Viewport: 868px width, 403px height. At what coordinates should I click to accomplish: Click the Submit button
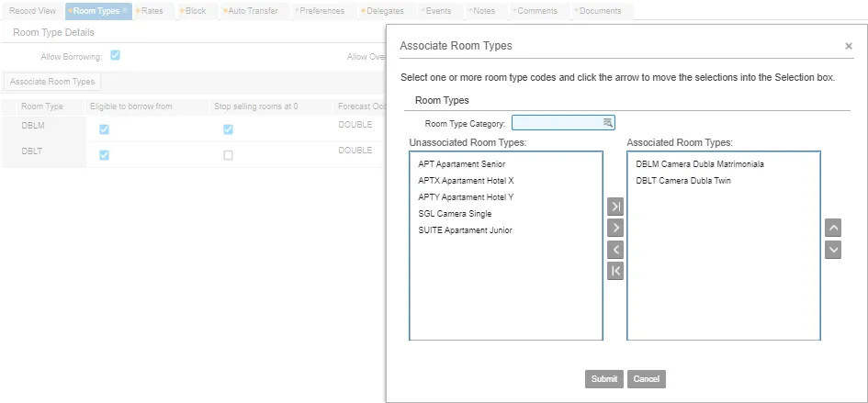click(604, 379)
